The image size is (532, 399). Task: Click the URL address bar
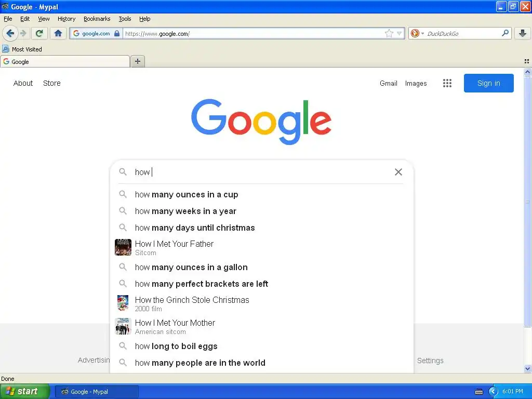coord(253,33)
